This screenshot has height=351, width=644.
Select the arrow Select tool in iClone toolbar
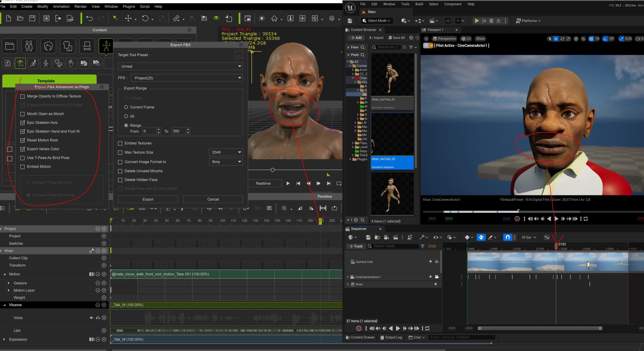click(x=115, y=18)
